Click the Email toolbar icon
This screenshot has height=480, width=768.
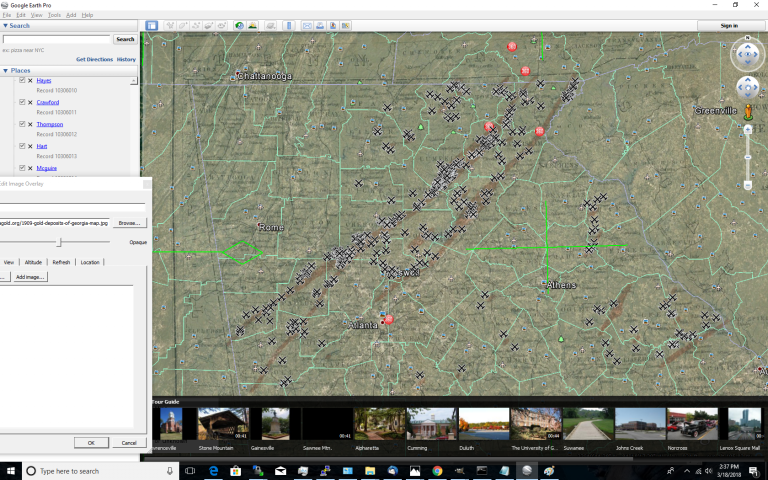pyautogui.click(x=307, y=25)
